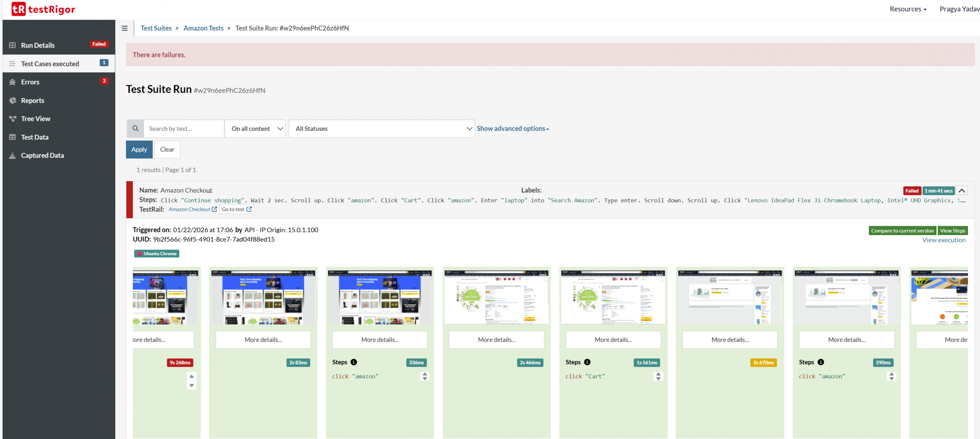Click the search magnifier icon
Viewport: 980px width, 439px height.
[135, 129]
